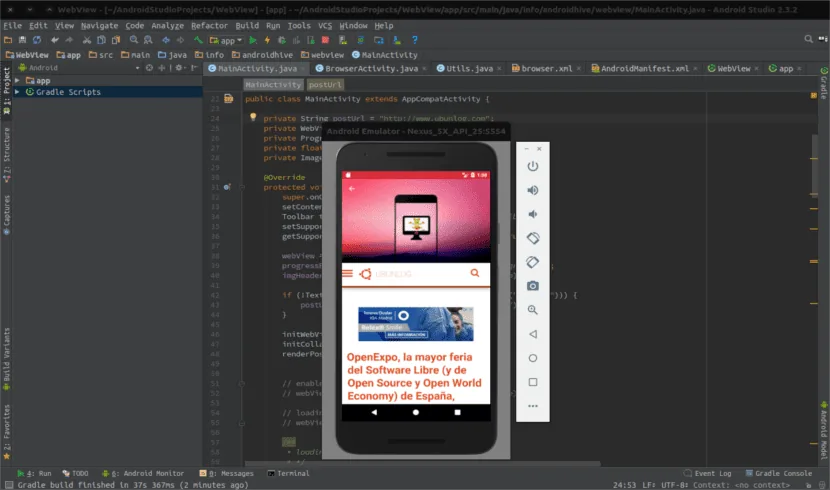830x490 pixels.
Task: Click the webview breadcrumb in navigation bar
Action: (x=322, y=55)
